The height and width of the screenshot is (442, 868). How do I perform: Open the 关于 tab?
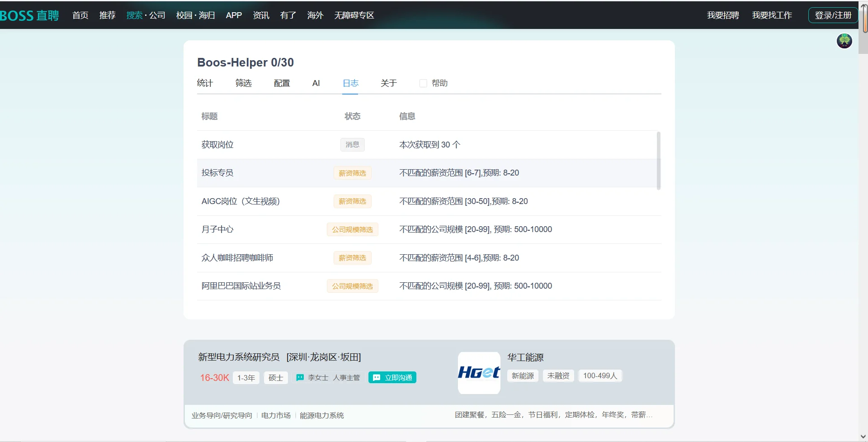tap(389, 83)
